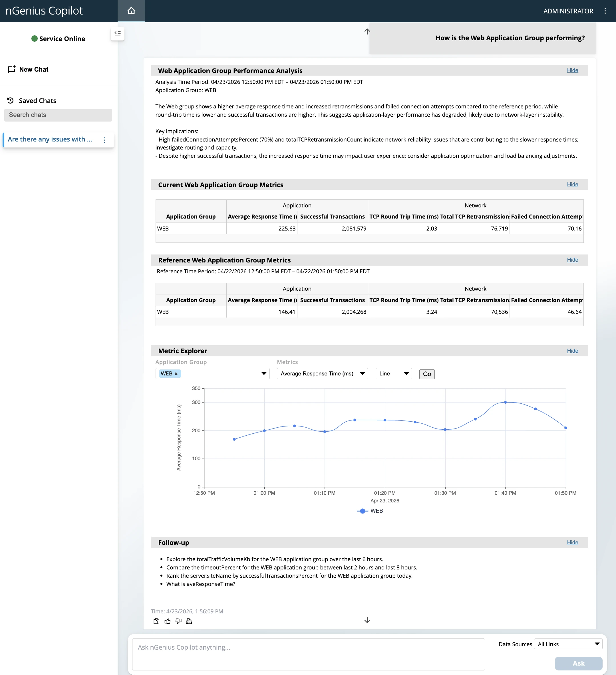Click the reference Average Response Time 146.41
This screenshot has height=675, width=616.
[287, 312]
